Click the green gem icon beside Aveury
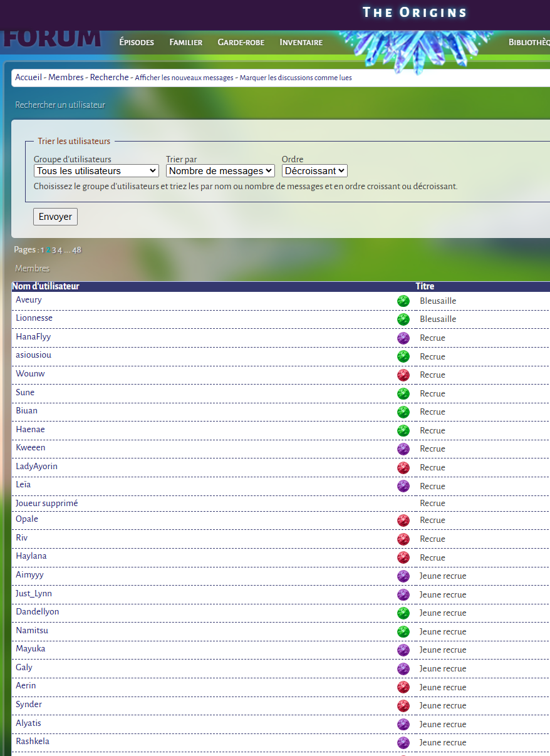The image size is (550, 756). pyautogui.click(x=403, y=301)
